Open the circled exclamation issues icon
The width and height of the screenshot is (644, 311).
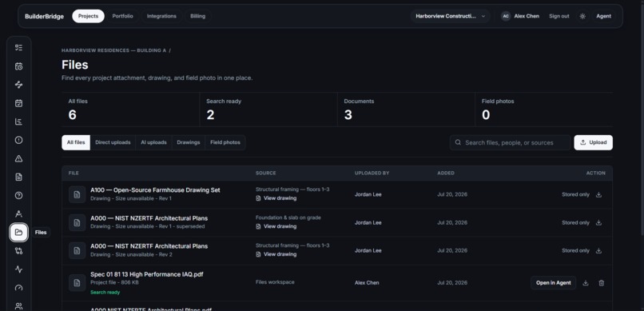click(18, 140)
